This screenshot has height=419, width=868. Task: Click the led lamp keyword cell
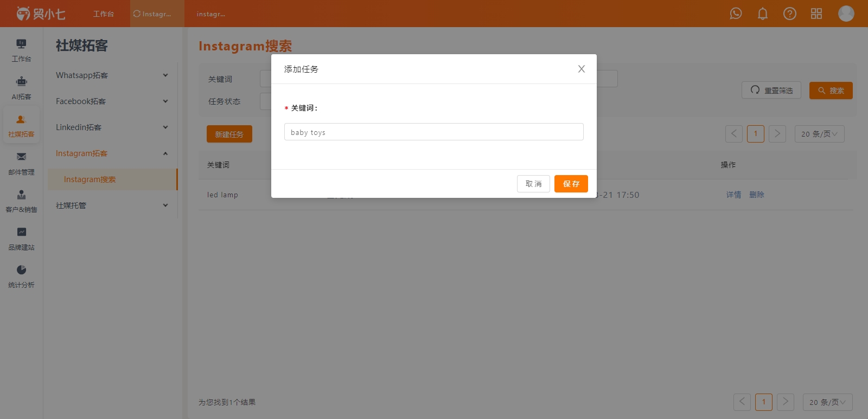[x=222, y=195]
